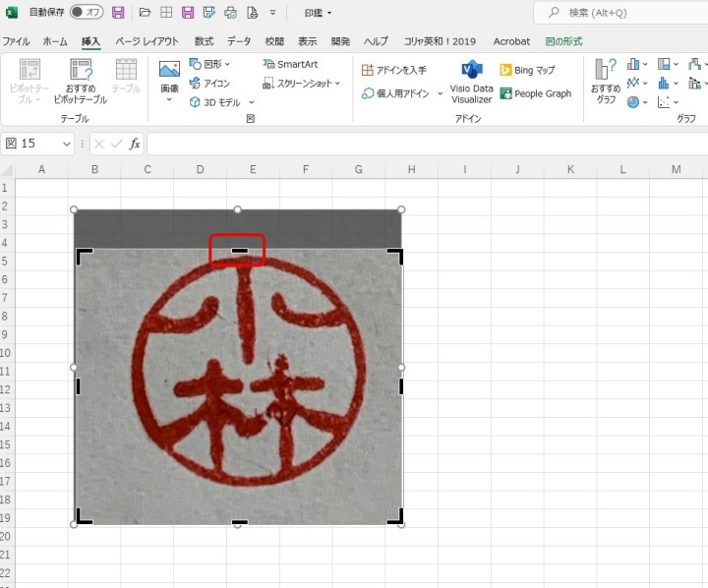
Task: Open the 表示 tab
Action: (307, 41)
